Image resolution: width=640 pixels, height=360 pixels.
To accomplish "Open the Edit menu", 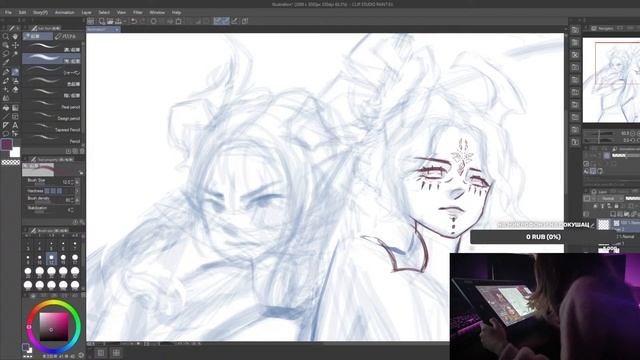I will [22, 13].
